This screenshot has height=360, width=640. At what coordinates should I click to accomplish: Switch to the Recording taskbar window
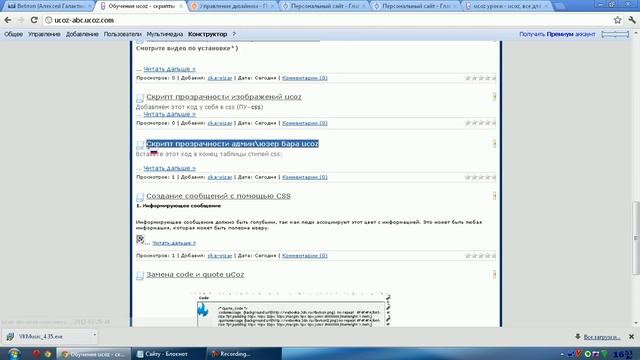click(244, 354)
